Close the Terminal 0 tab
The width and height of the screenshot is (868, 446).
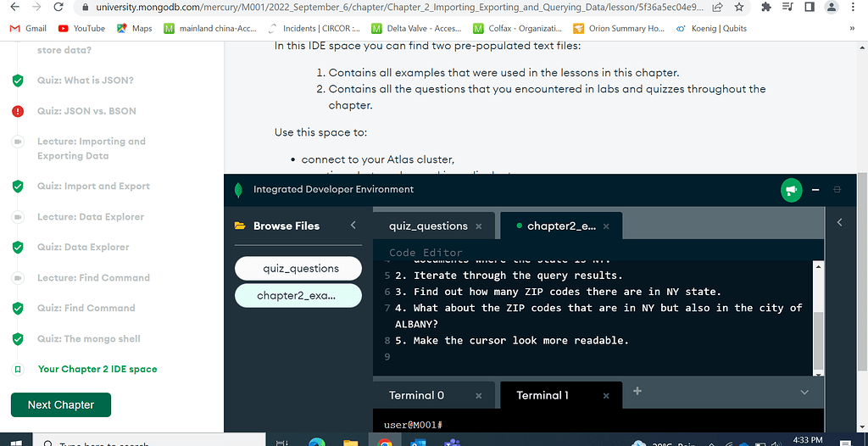[478, 396]
